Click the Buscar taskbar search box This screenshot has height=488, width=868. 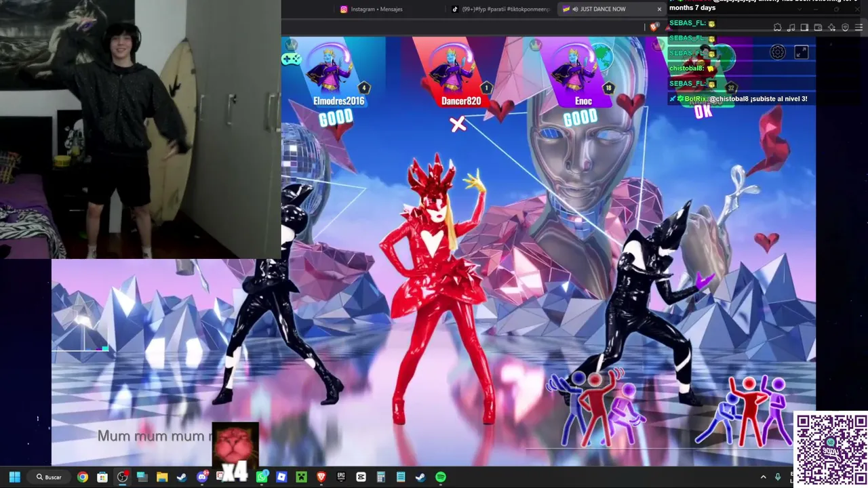[x=50, y=477]
